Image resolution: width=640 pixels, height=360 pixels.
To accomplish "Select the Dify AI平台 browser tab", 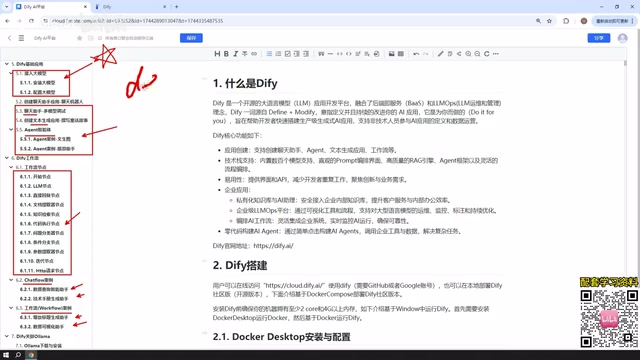I will pos(51,7).
